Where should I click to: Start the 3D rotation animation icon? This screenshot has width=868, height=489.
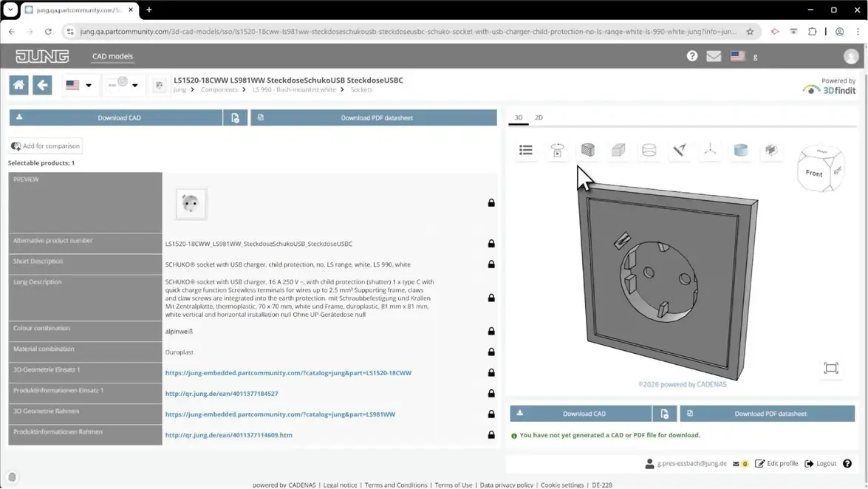tap(557, 149)
